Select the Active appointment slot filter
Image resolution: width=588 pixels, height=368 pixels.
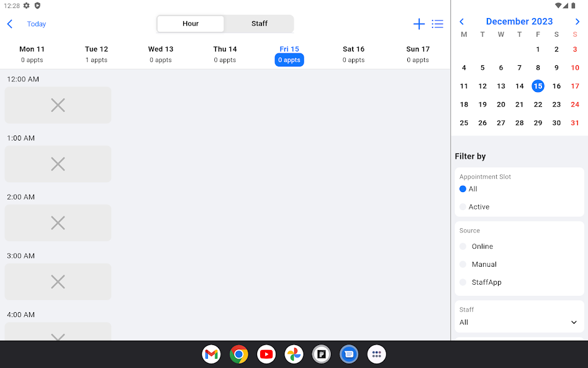[x=463, y=207]
